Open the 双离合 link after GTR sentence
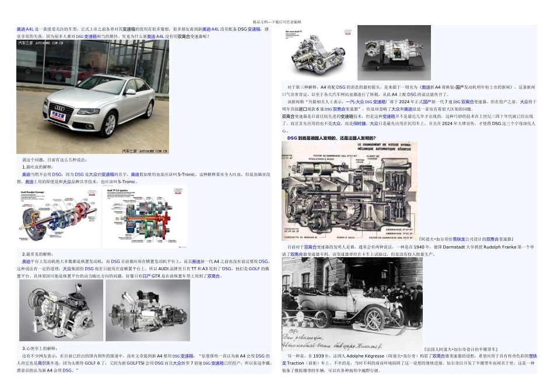Screen dimensions: 554x392 tap(213, 276)
